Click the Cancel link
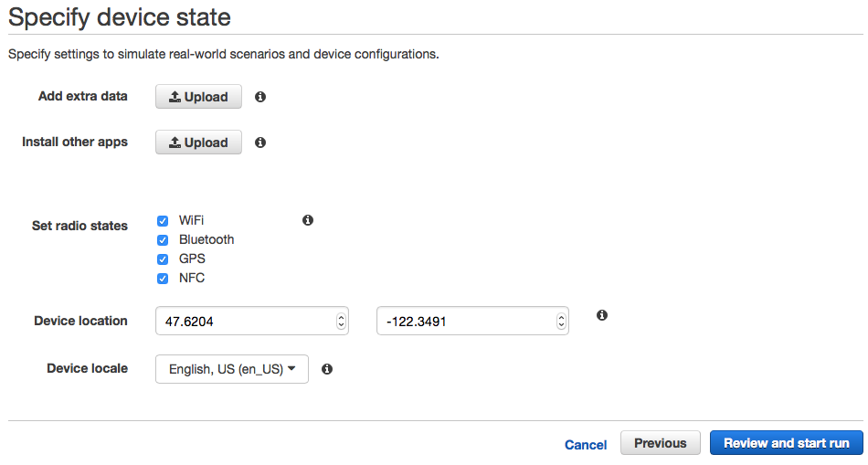This screenshot has height=465, width=868. pyautogui.click(x=586, y=445)
